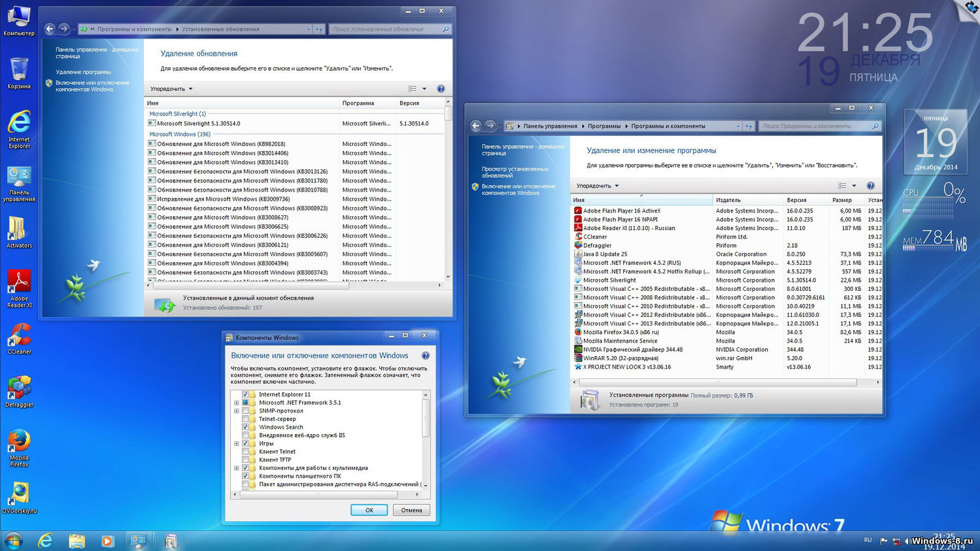Open Удаление программы link in updates window
This screenshot has height=551, width=980.
83,72
